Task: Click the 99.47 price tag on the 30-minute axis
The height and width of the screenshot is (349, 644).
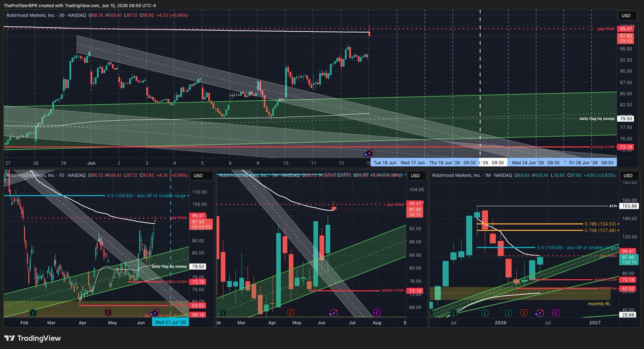Action: (x=626, y=28)
